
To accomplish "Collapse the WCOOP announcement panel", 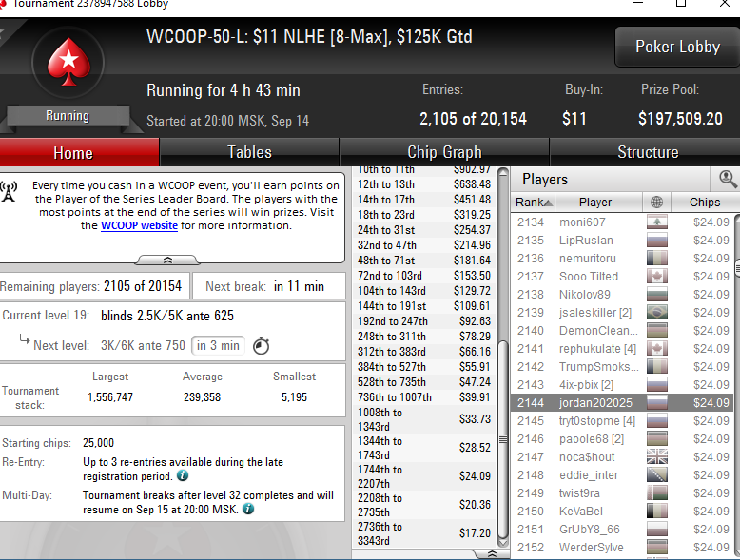I will point(167,260).
